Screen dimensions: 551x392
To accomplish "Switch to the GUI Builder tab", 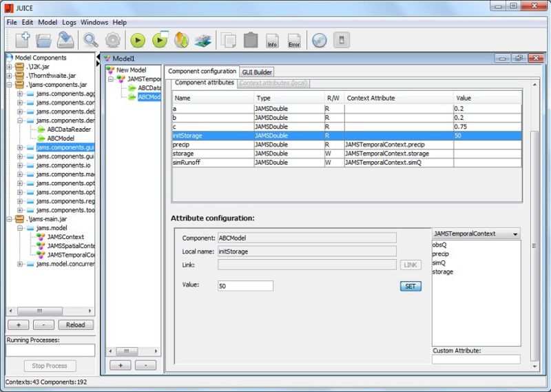I will [x=257, y=72].
